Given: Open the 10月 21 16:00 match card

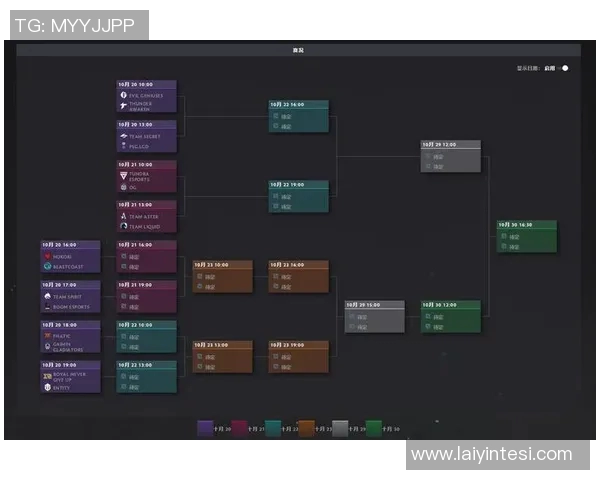Looking at the screenshot, I should 147,256.
